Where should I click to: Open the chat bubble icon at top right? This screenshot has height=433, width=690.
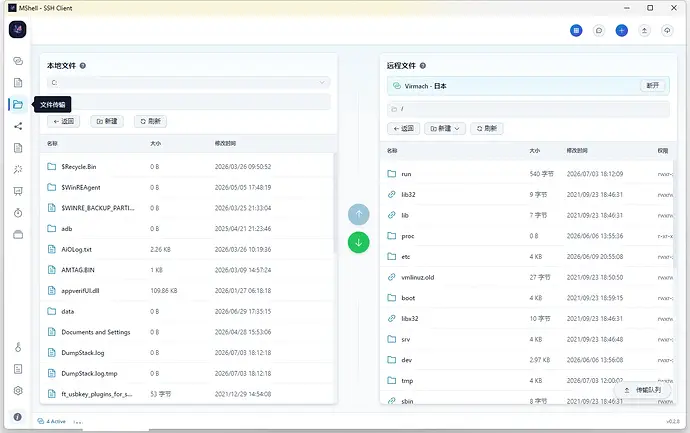pyautogui.click(x=599, y=30)
